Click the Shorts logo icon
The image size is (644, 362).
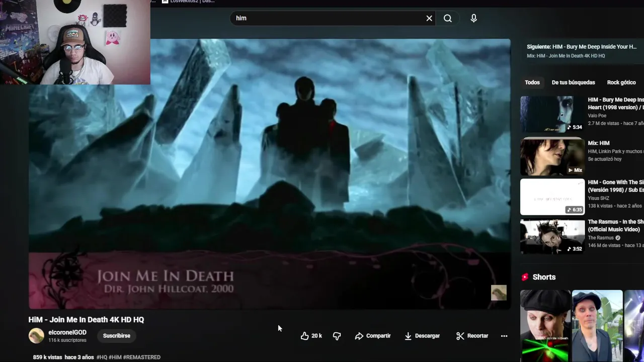tap(525, 277)
